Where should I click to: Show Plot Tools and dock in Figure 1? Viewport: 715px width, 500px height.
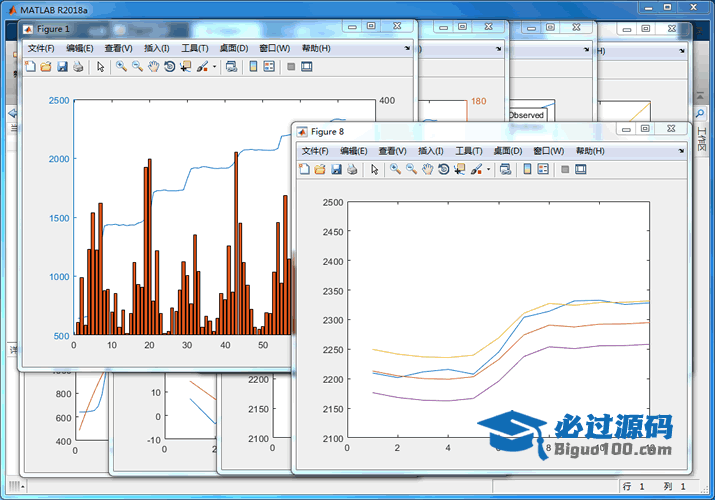[x=307, y=67]
